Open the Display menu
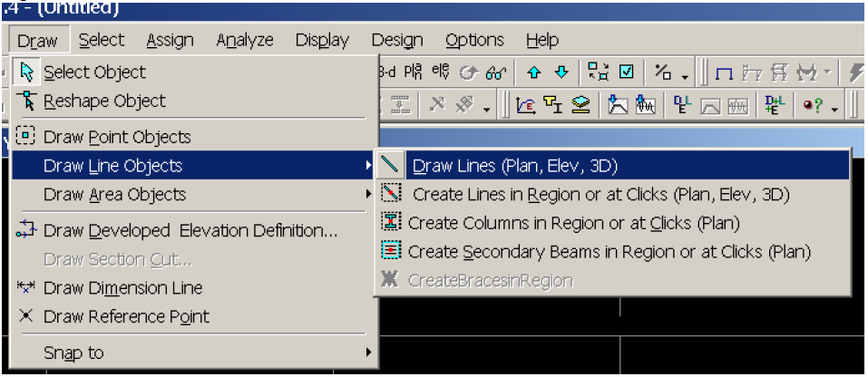 click(x=322, y=41)
